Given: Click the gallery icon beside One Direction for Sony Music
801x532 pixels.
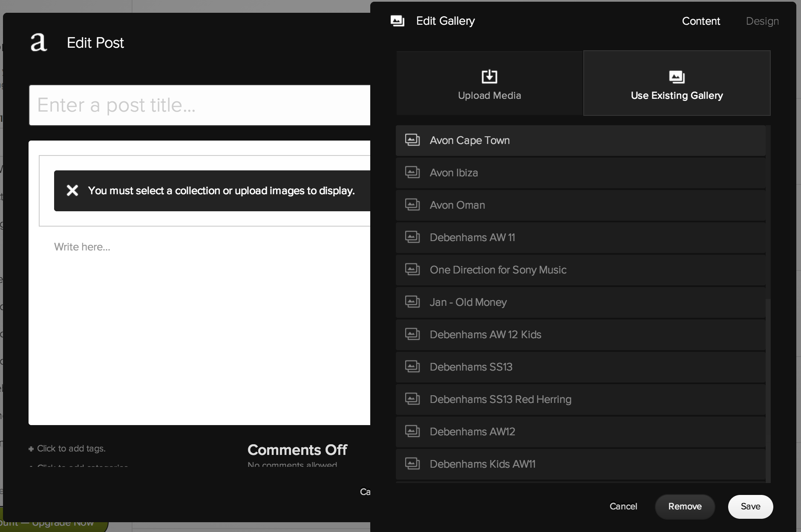Looking at the screenshot, I should pos(412,270).
